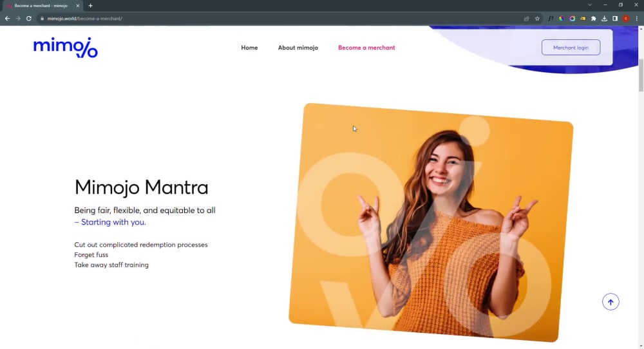Click the scroll-to-top arrow button
The width and height of the screenshot is (644, 349).
611,302
